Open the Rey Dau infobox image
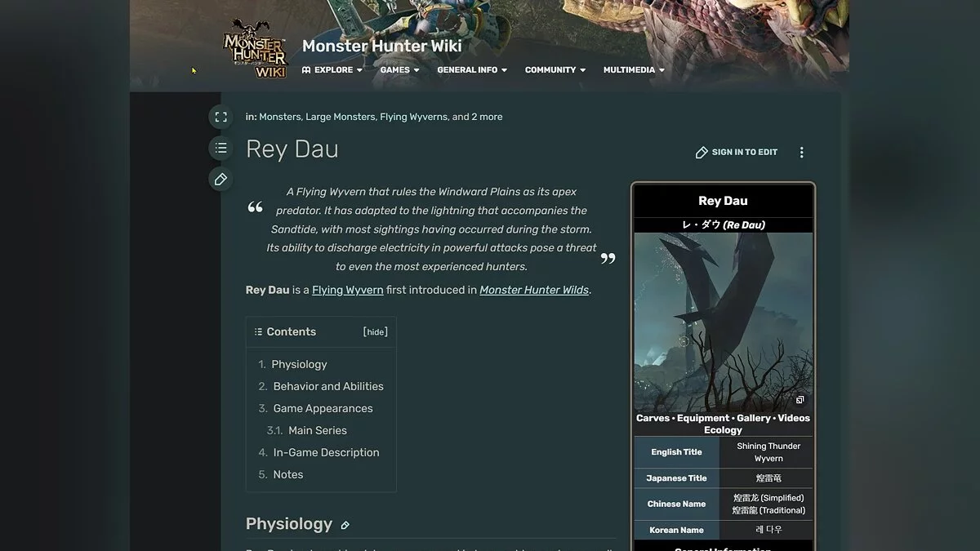The image size is (980, 551). tap(724, 322)
